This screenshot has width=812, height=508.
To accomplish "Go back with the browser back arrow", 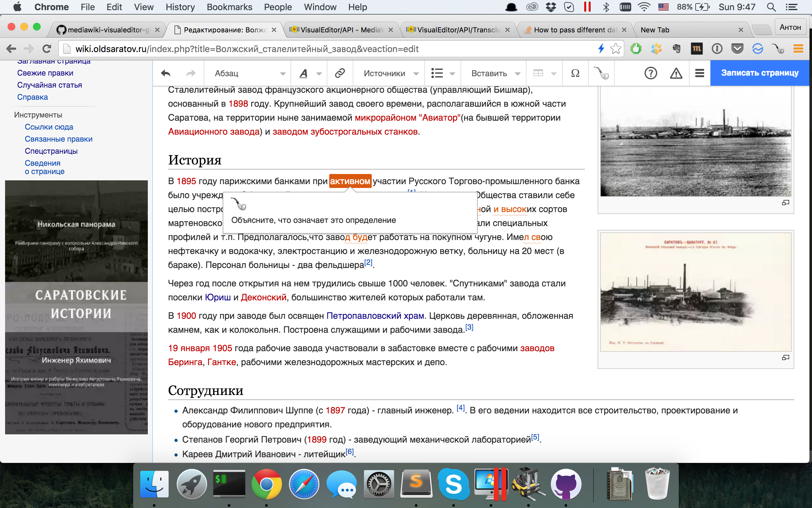I will (11, 49).
